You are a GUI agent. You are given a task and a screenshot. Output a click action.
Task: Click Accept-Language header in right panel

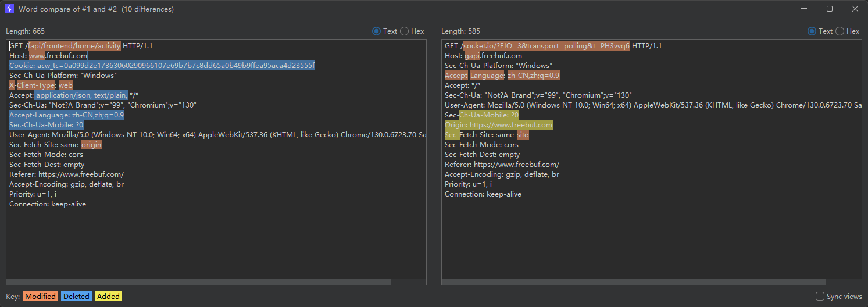point(502,76)
